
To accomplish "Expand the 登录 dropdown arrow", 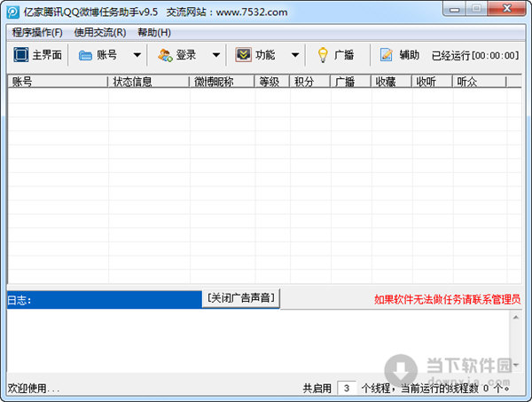I will coord(216,55).
